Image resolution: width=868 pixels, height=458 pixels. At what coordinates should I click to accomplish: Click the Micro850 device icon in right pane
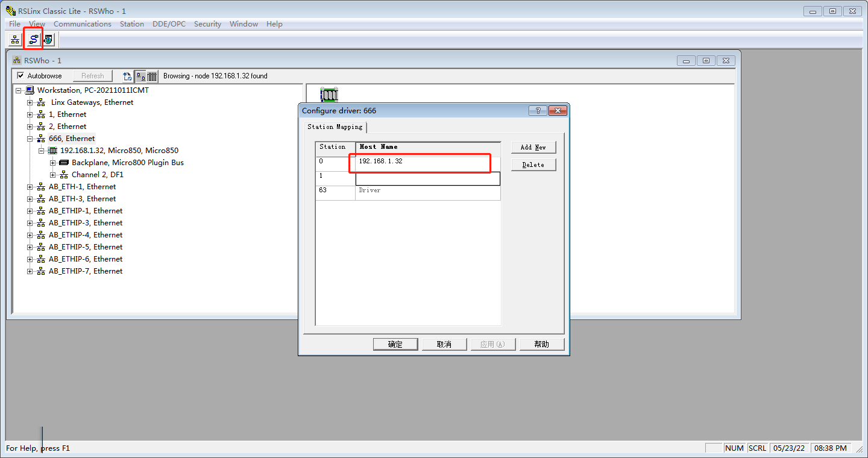[x=329, y=95]
